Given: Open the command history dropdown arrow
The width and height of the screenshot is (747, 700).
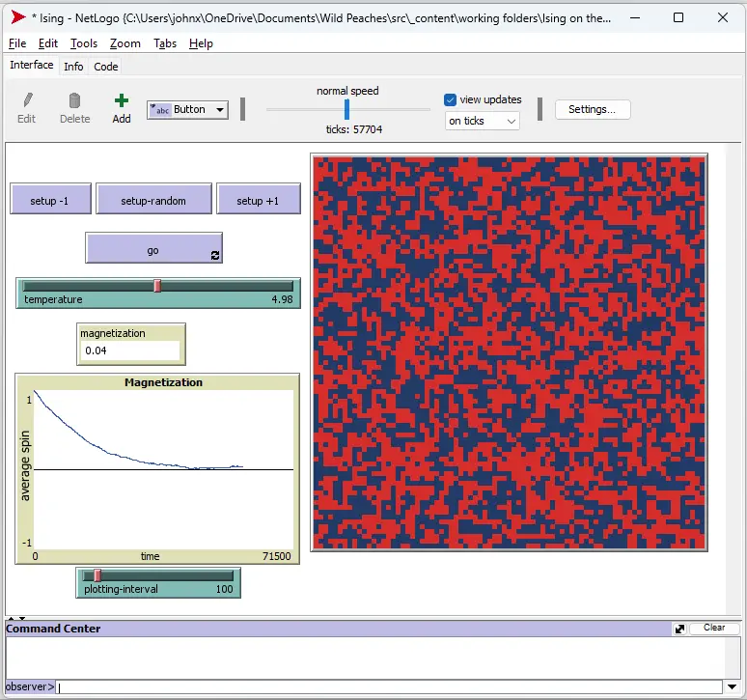Looking at the screenshot, I should (x=733, y=686).
